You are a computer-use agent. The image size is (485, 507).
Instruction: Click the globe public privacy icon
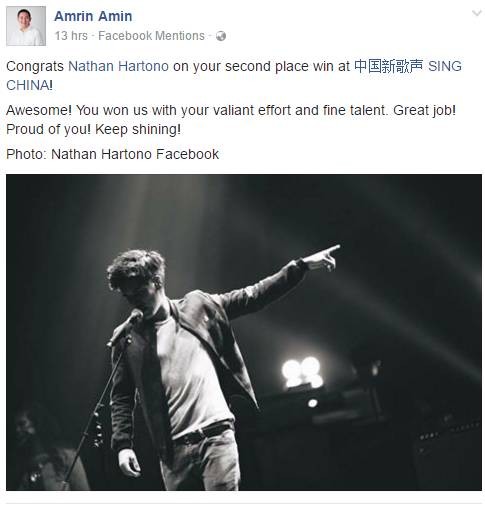221,36
